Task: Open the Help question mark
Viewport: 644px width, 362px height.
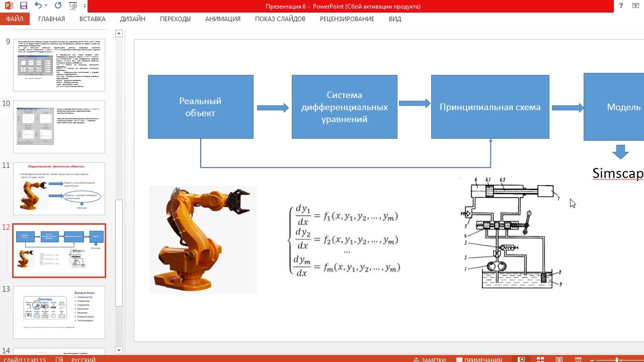Action: pos(621,6)
